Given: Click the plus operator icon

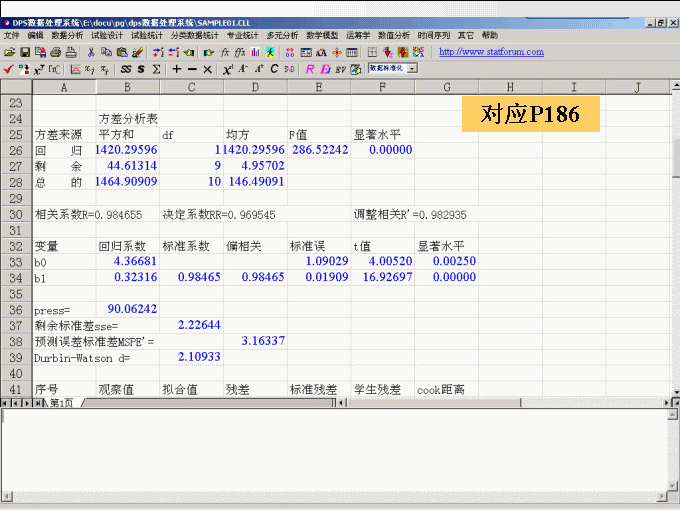Looking at the screenshot, I should click(x=177, y=69).
